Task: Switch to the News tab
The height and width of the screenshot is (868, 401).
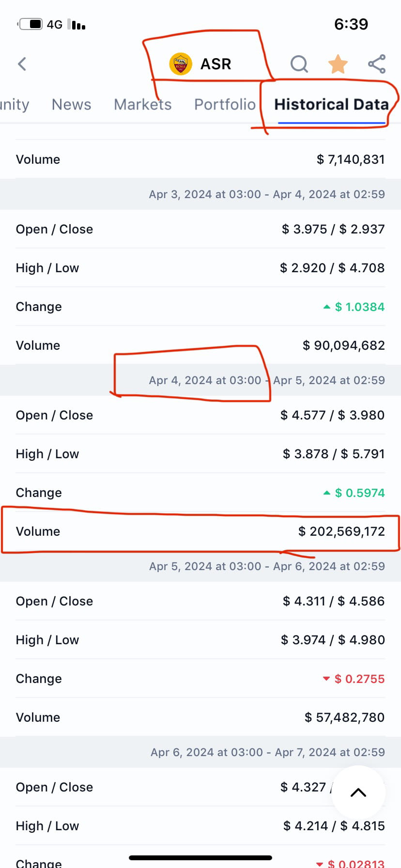Action: point(71,104)
